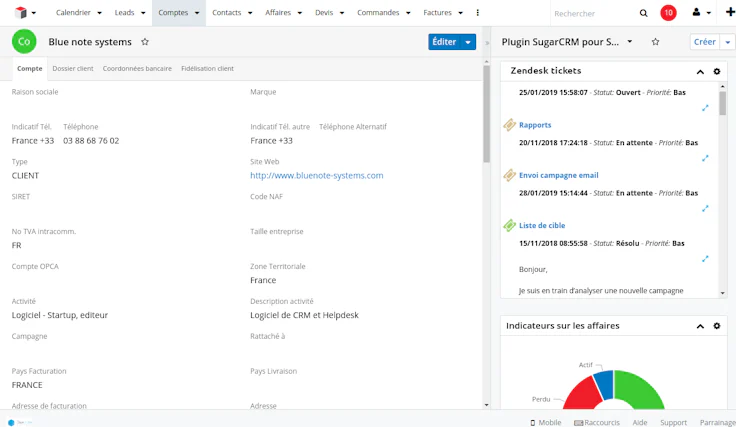The height and width of the screenshot is (427, 736).
Task: Click the Éditer button
Action: click(x=444, y=42)
